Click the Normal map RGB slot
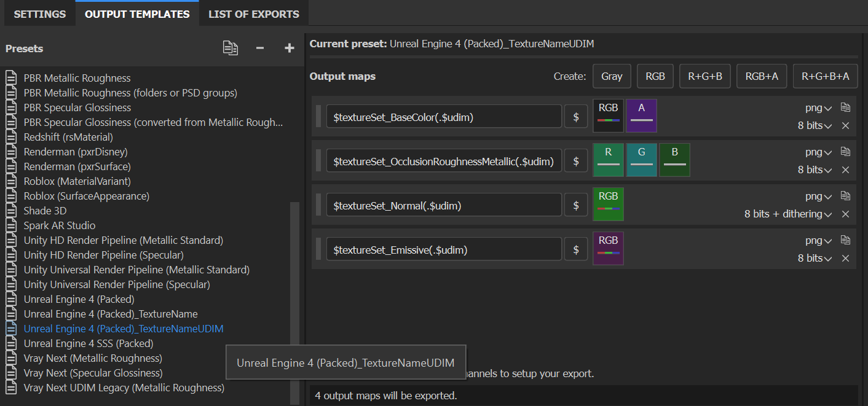This screenshot has height=406, width=868. (x=609, y=205)
